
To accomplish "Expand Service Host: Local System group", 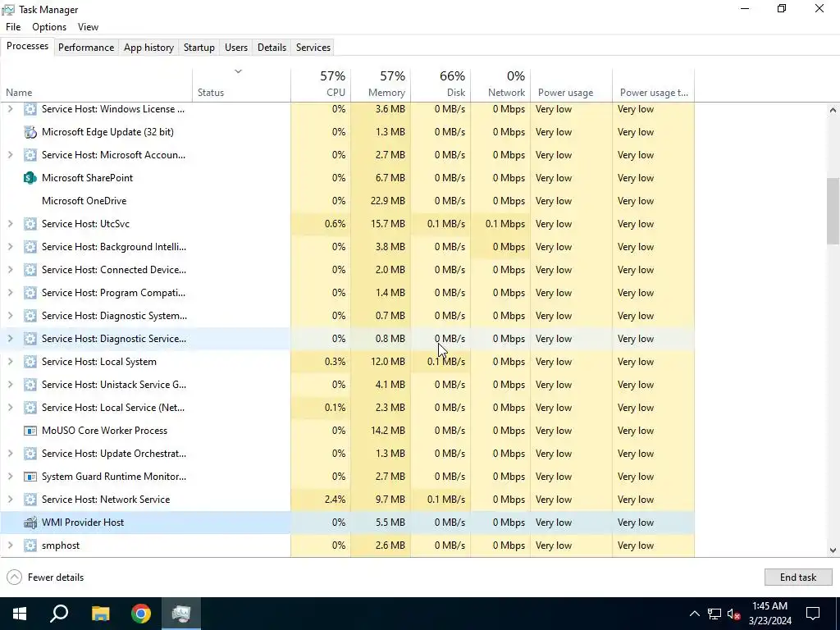I will pyautogui.click(x=10, y=362).
